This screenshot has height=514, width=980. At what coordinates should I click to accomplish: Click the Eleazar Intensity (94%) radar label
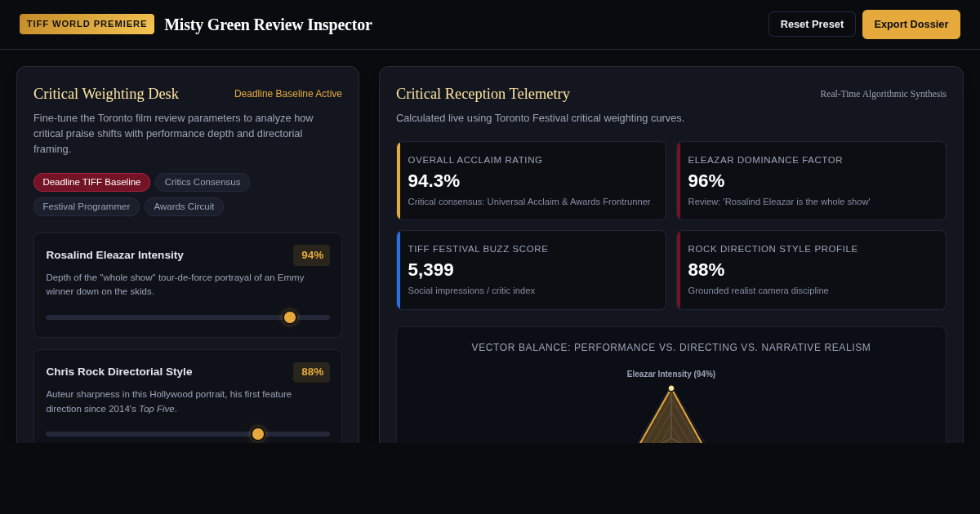point(671,374)
